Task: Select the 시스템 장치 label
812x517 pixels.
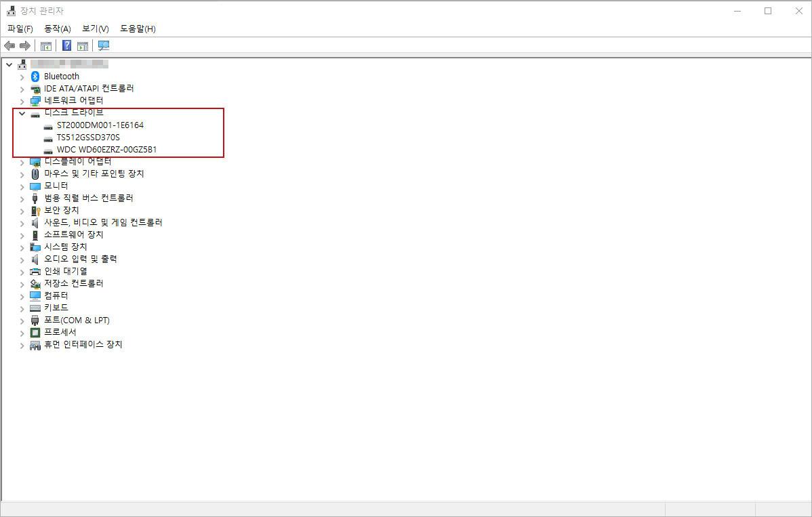Action: (x=65, y=247)
